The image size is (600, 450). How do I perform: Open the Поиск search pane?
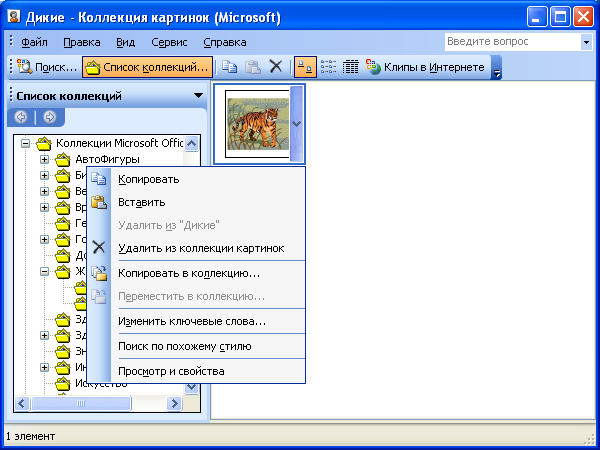click(47, 67)
